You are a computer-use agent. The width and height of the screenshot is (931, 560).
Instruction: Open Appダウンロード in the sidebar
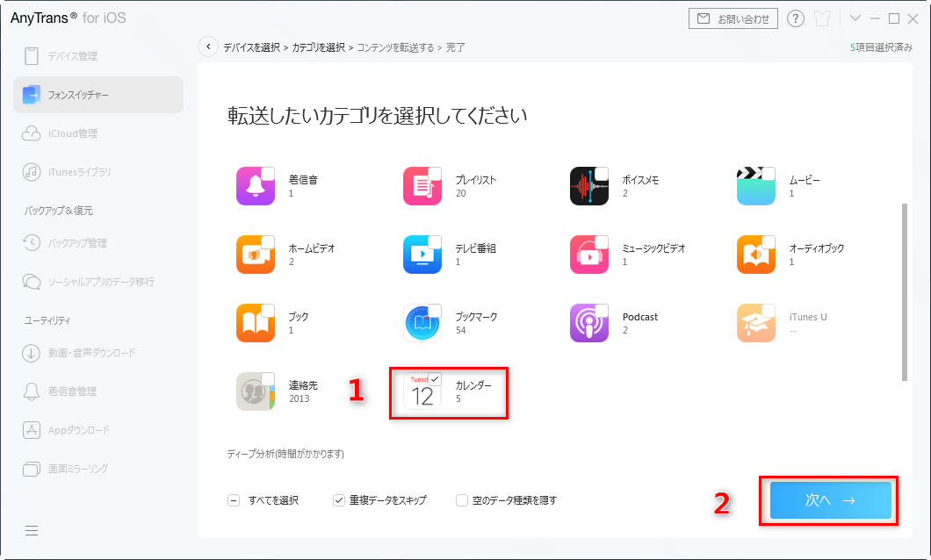(98, 429)
